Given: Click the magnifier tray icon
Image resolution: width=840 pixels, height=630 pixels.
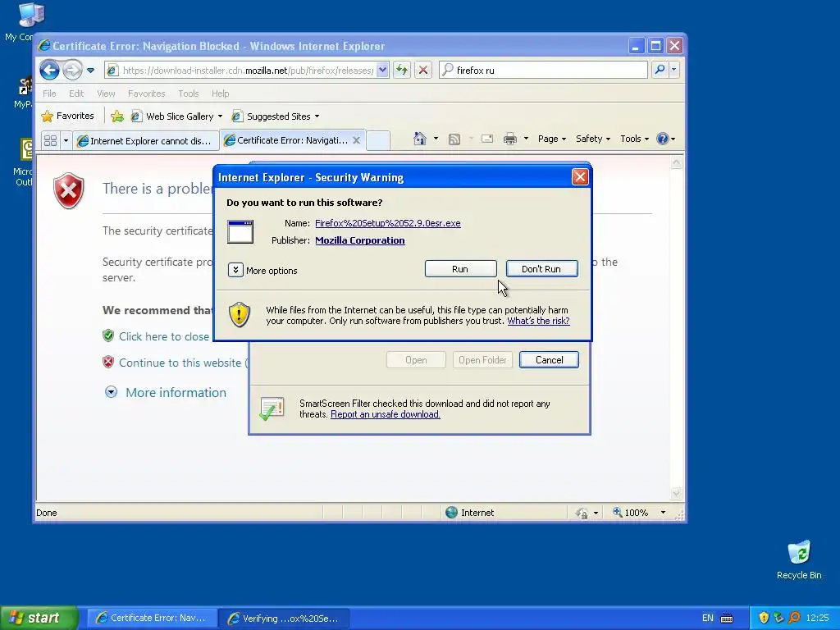Looking at the screenshot, I should [x=794, y=619].
